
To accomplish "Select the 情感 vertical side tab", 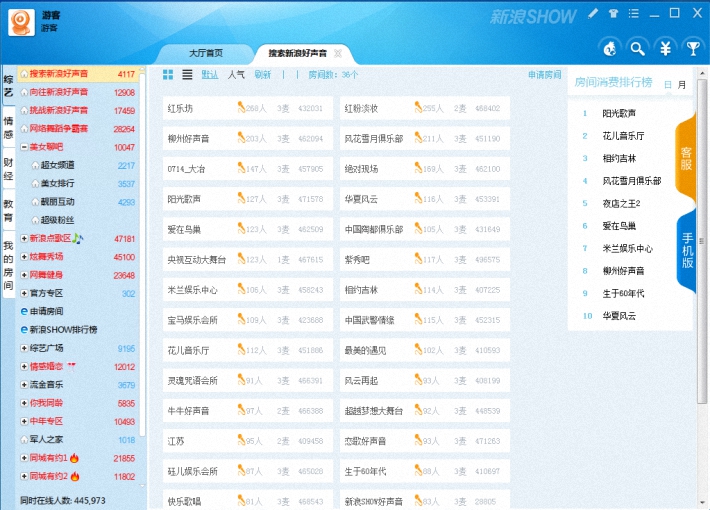I will click(8, 129).
